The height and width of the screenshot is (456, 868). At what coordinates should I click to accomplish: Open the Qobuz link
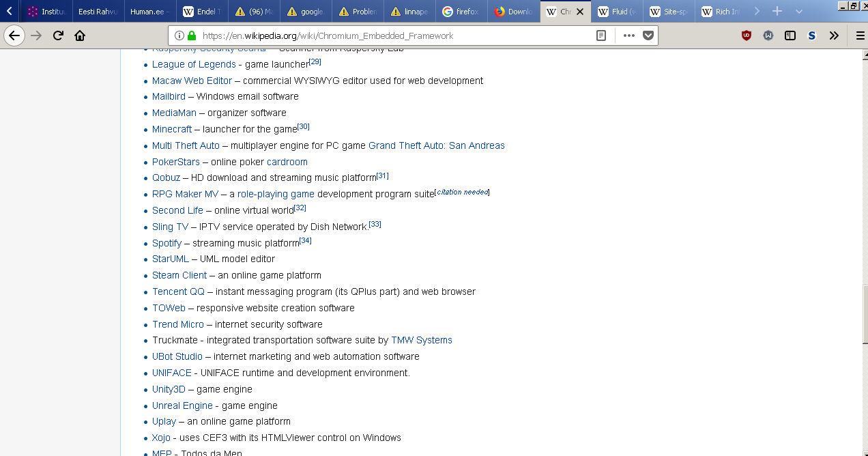pos(167,177)
